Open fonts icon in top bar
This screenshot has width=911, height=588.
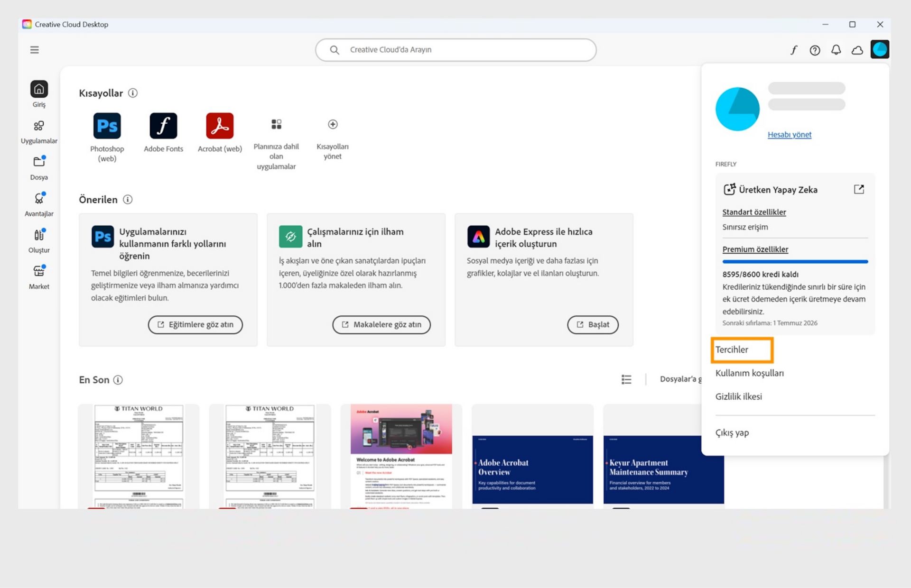click(794, 50)
